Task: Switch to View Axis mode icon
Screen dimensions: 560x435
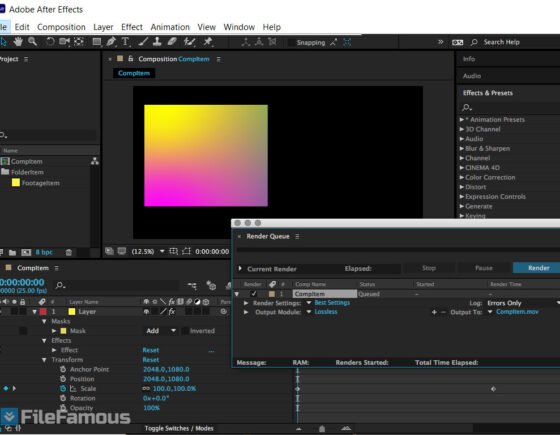Action: [x=272, y=42]
